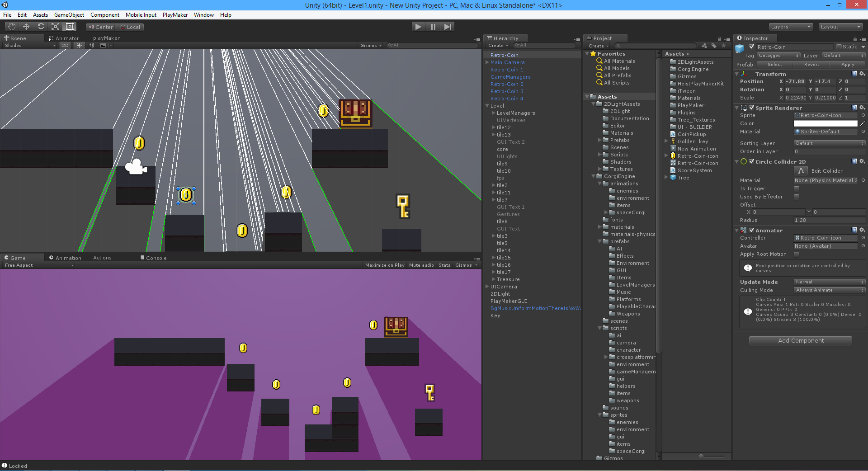Open Update Mode Normal dropdown
This screenshot has width=868, height=471.
tap(830, 282)
